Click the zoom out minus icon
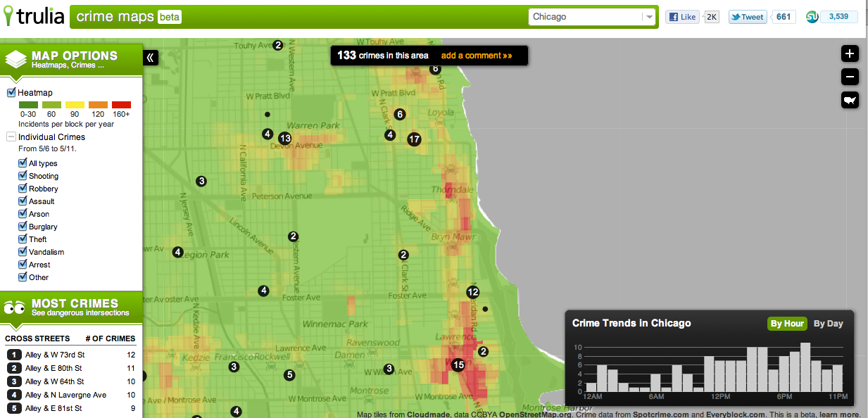 click(850, 77)
